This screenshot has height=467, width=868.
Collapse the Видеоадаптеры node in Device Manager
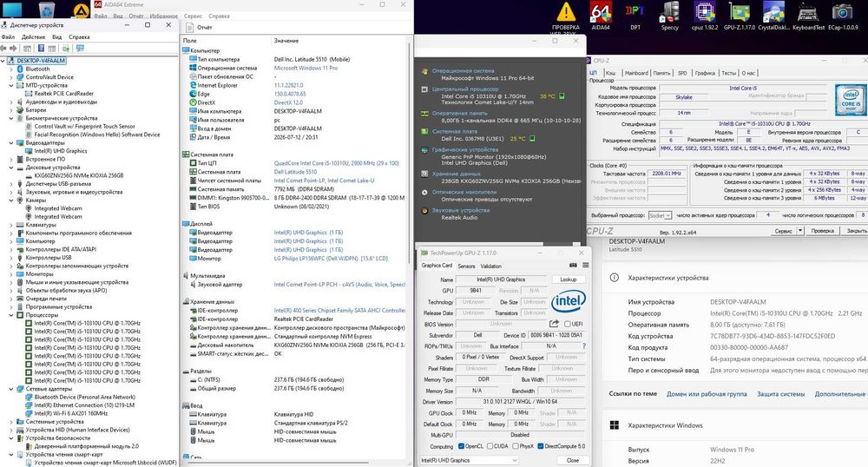(11, 142)
